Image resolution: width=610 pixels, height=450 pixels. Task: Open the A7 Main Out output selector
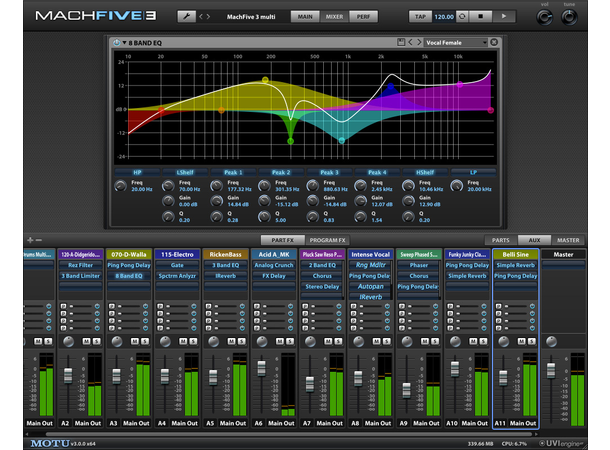[330, 423]
